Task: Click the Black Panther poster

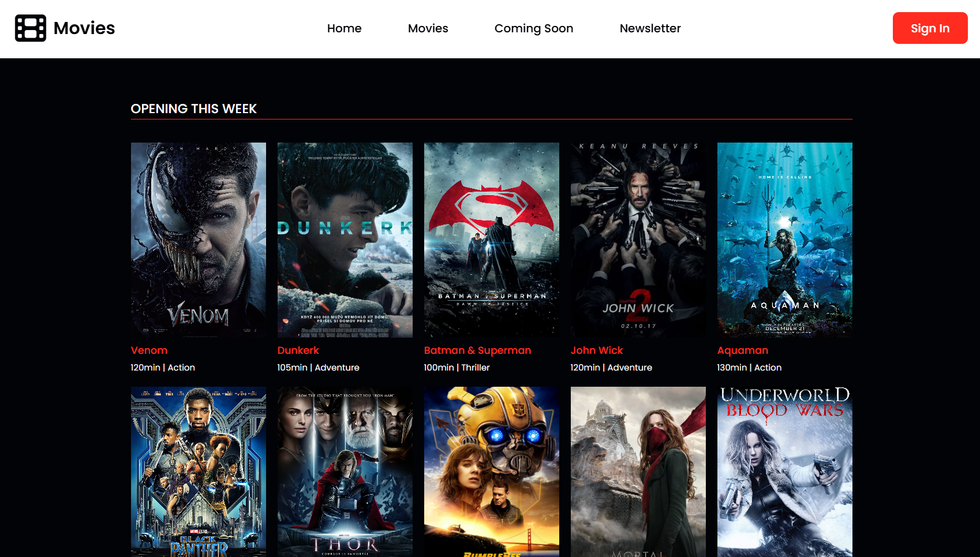Action: (x=199, y=472)
